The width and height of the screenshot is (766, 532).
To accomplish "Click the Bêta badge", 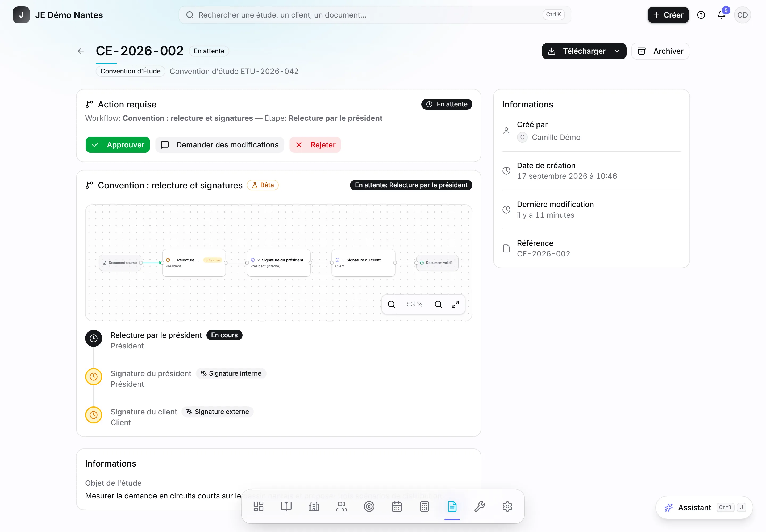I will click(x=263, y=185).
